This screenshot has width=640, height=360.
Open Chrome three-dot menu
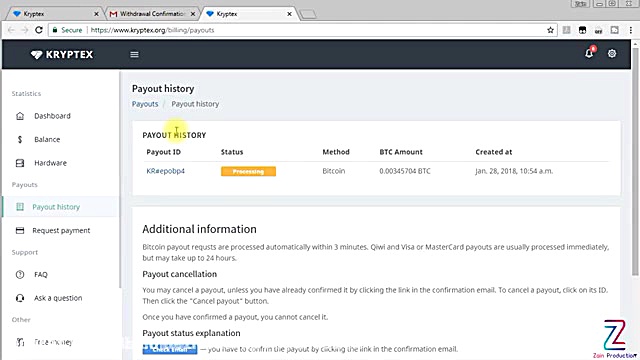coord(631,30)
